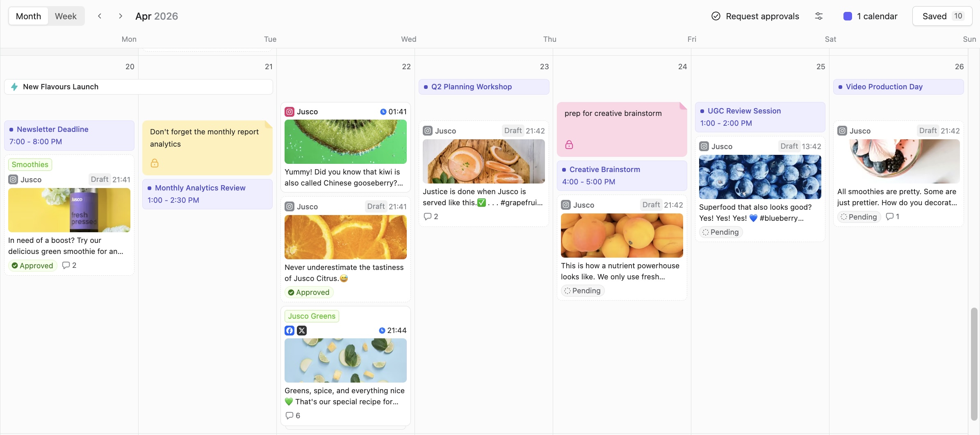
Task: Click the Jusco Greens label tag
Action: [312, 316]
